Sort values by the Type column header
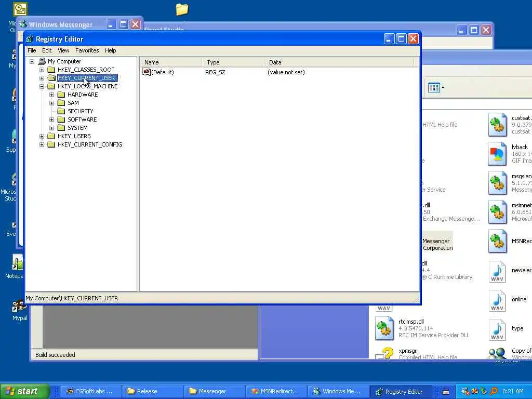Viewport: 532px width, 399px height. click(233, 62)
